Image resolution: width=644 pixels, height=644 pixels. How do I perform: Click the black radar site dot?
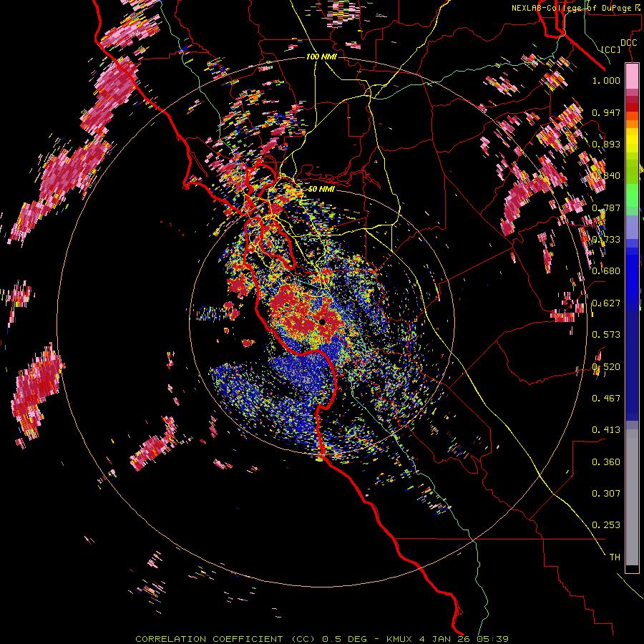click(322, 321)
